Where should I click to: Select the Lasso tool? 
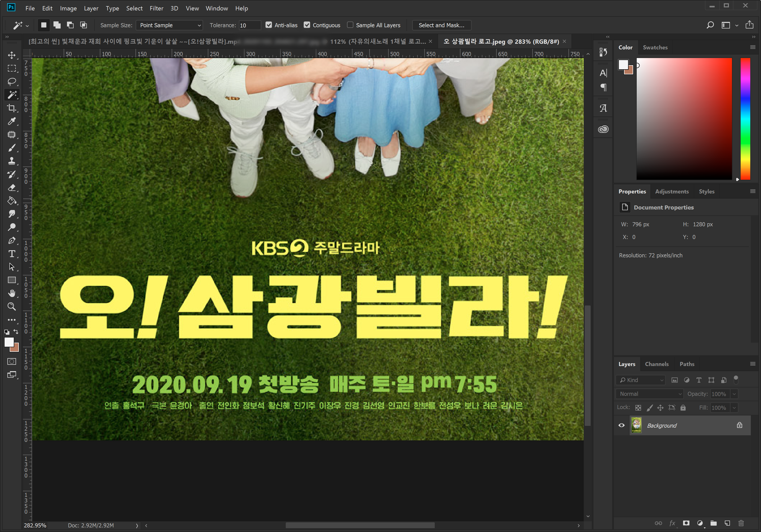pos(12,81)
